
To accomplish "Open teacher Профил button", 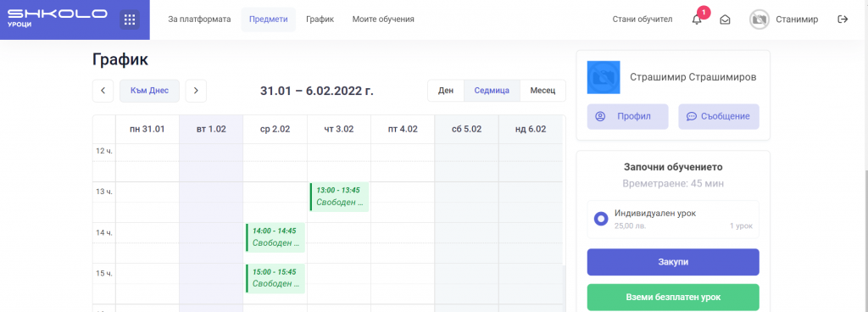I will (x=628, y=117).
